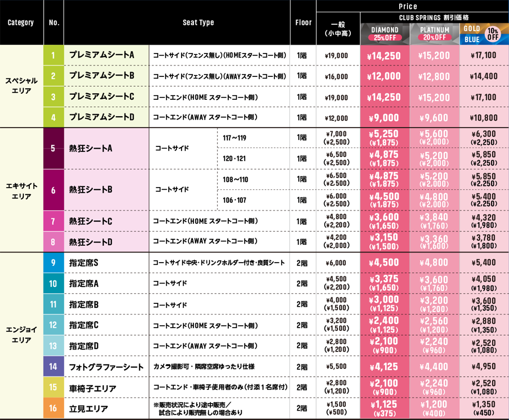Click the Price header at top
The image size is (509, 420).
coord(408,6)
